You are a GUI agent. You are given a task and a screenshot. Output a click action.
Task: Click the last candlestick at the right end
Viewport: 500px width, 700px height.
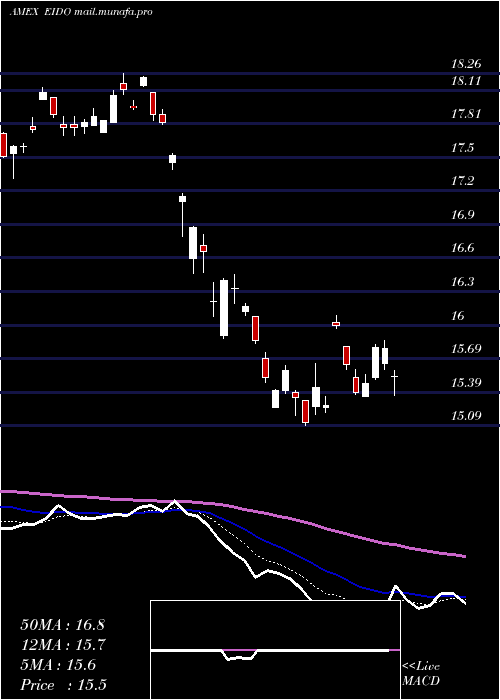395,383
